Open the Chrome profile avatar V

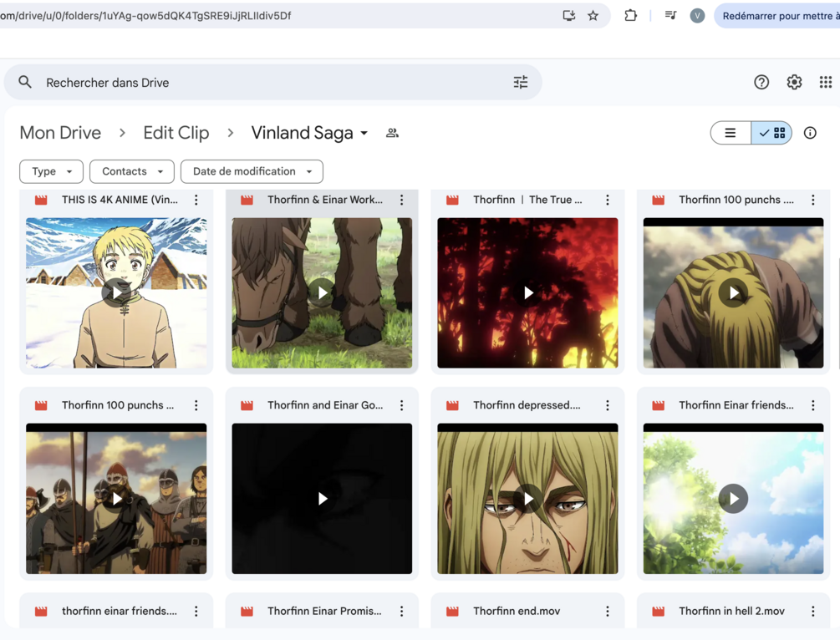(697, 16)
